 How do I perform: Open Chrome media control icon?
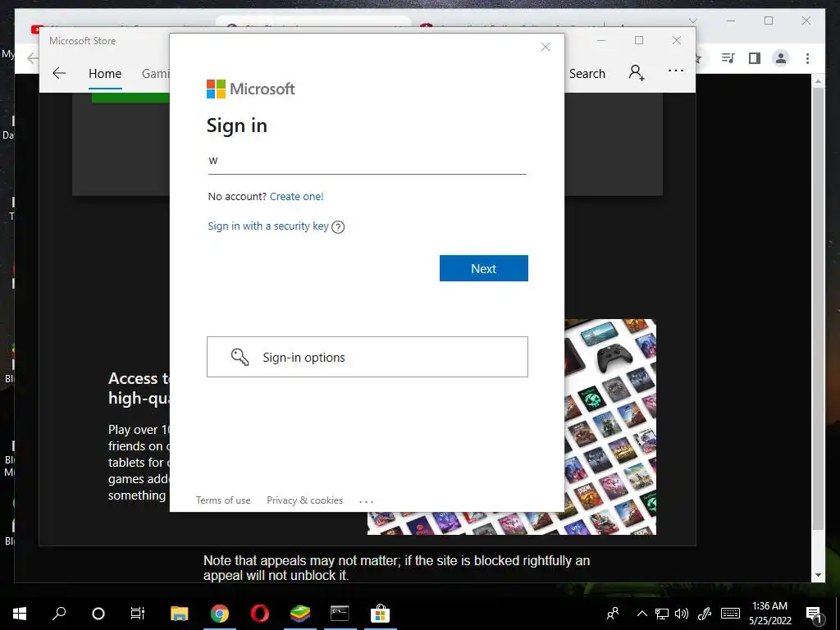728,58
